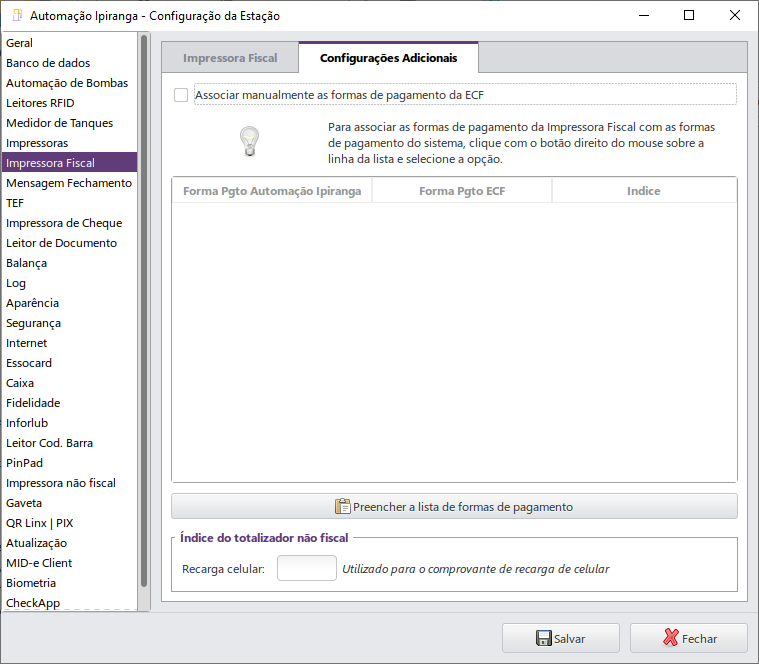Image resolution: width=759 pixels, height=664 pixels.
Task: Select Segurança in the sidebar
Action: pyautogui.click(x=69, y=323)
